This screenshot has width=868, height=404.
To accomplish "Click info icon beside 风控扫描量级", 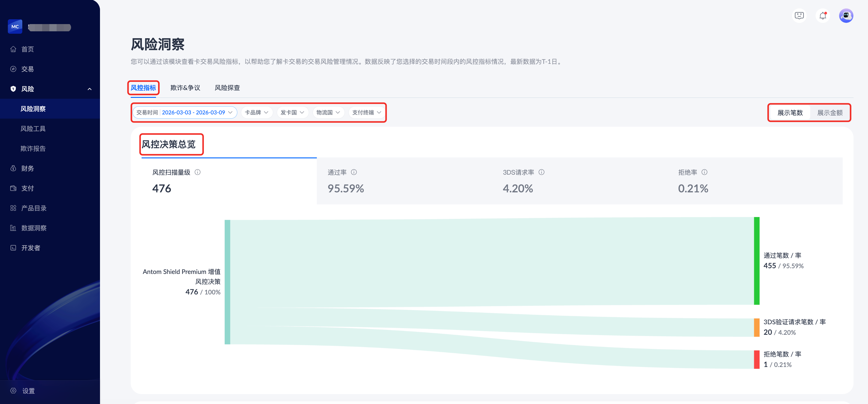I will click(198, 172).
